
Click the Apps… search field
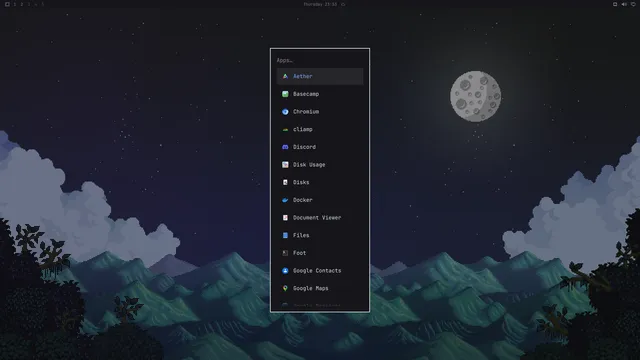320,60
